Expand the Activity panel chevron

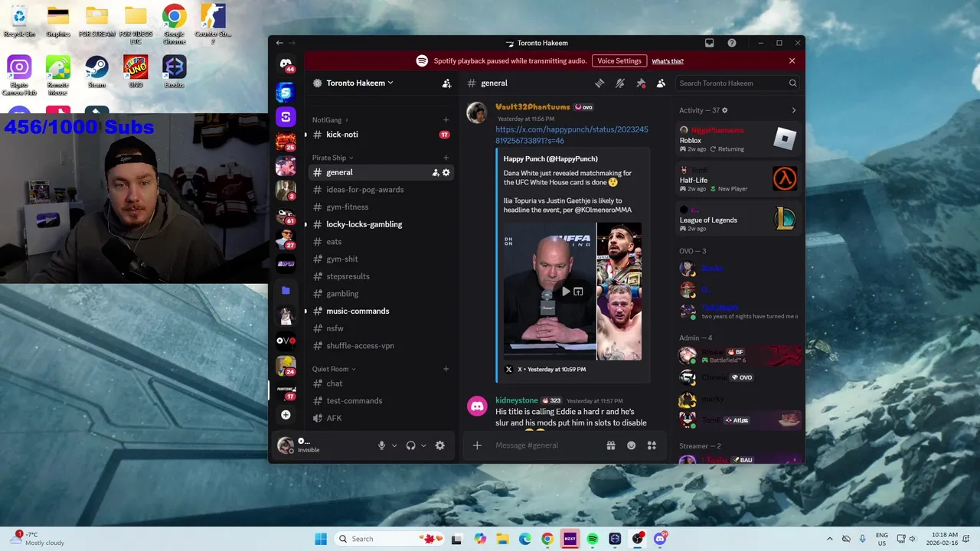793,110
